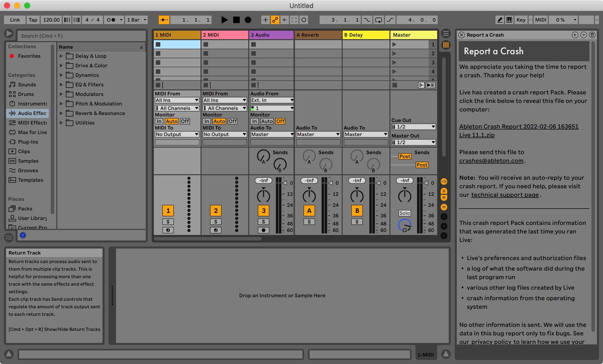The image size is (603, 364).
Task: Open the Cue Out 1/2 dropdown
Action: pyautogui.click(x=414, y=127)
